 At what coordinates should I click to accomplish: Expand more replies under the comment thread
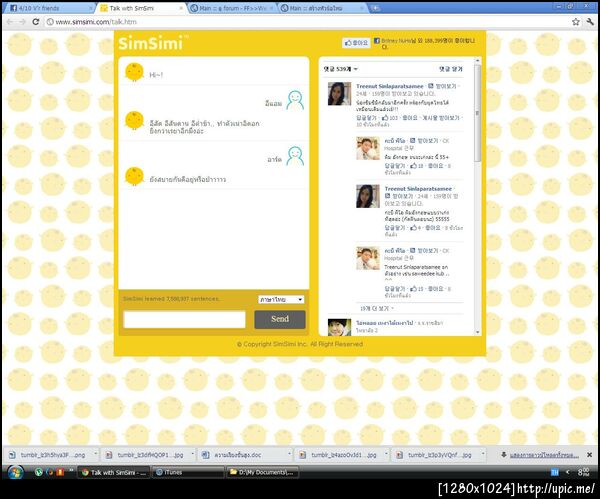(x=377, y=308)
